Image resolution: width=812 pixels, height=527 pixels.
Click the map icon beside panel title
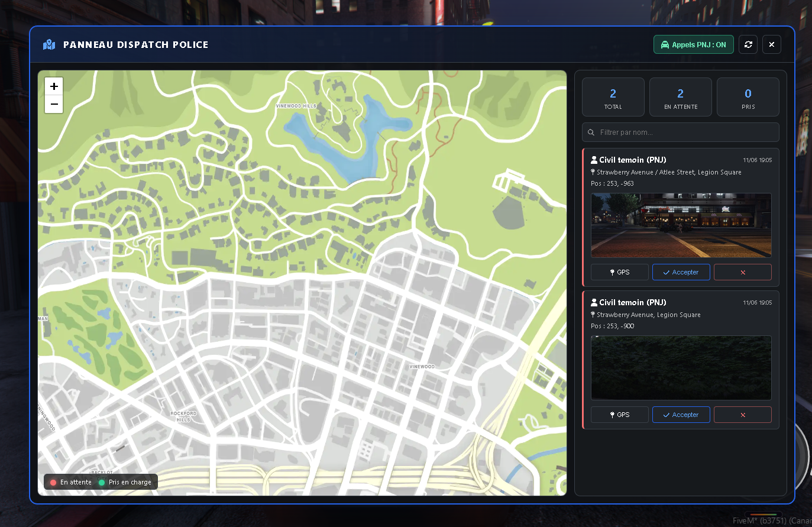49,44
